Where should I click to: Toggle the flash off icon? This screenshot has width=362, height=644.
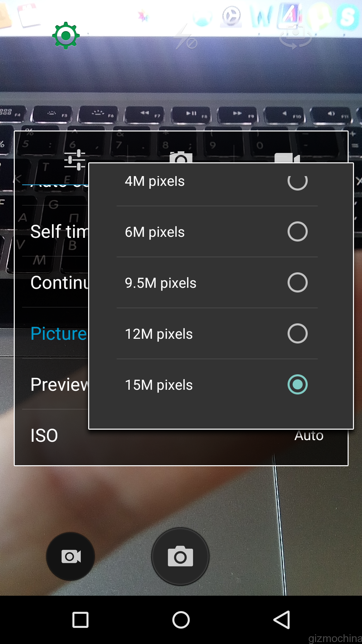click(x=185, y=38)
